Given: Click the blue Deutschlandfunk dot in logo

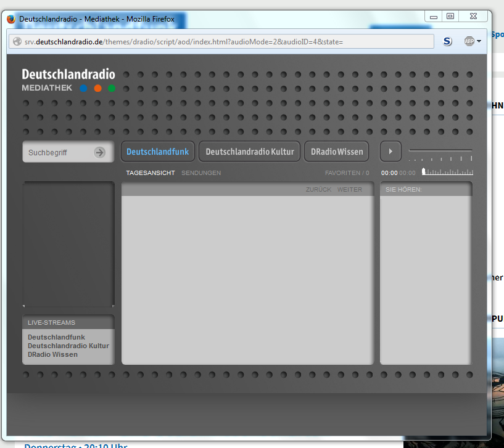Looking at the screenshot, I should pyautogui.click(x=83, y=88).
